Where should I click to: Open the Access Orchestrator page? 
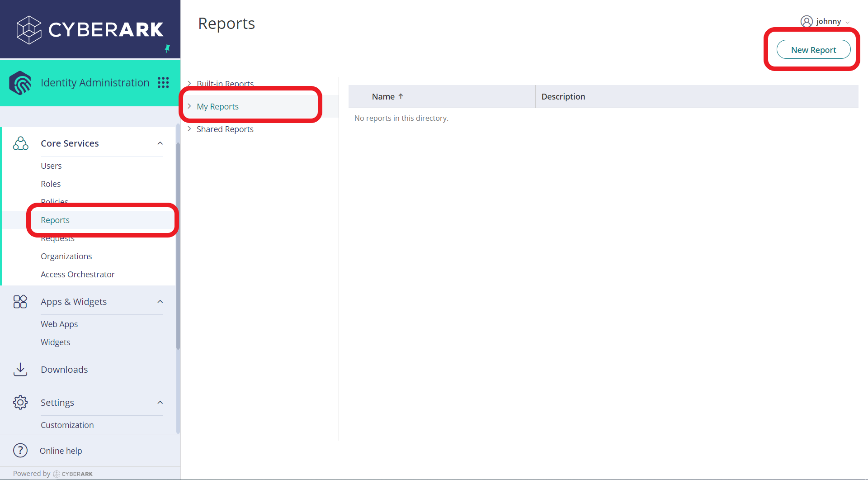coord(77,274)
